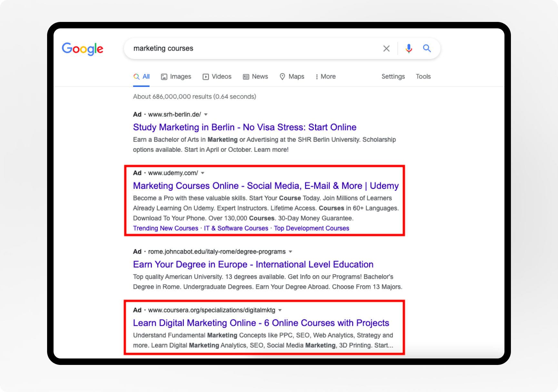Viewport: 558px width, 392px height.
Task: Follow the IT & Software Courses sitelink
Action: (236, 228)
